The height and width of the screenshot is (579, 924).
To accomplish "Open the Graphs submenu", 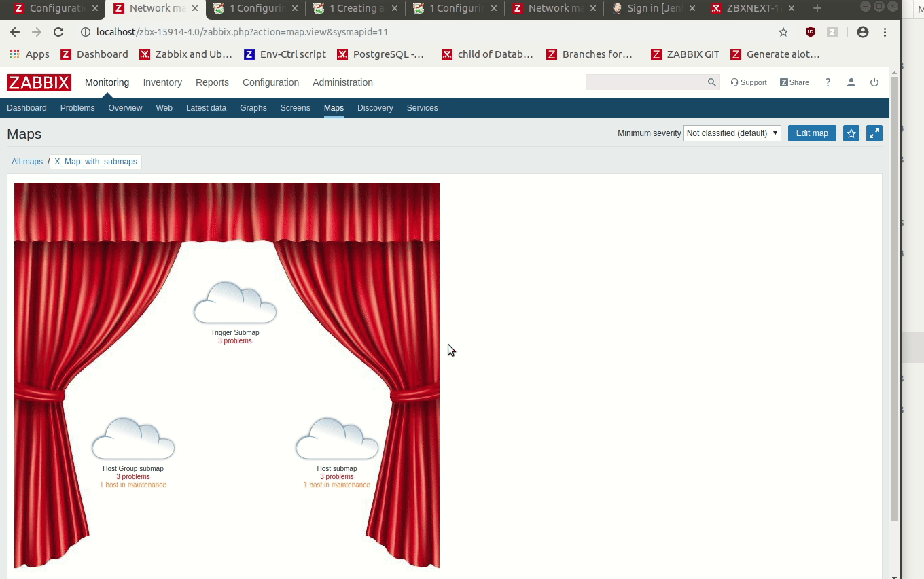I will click(253, 108).
